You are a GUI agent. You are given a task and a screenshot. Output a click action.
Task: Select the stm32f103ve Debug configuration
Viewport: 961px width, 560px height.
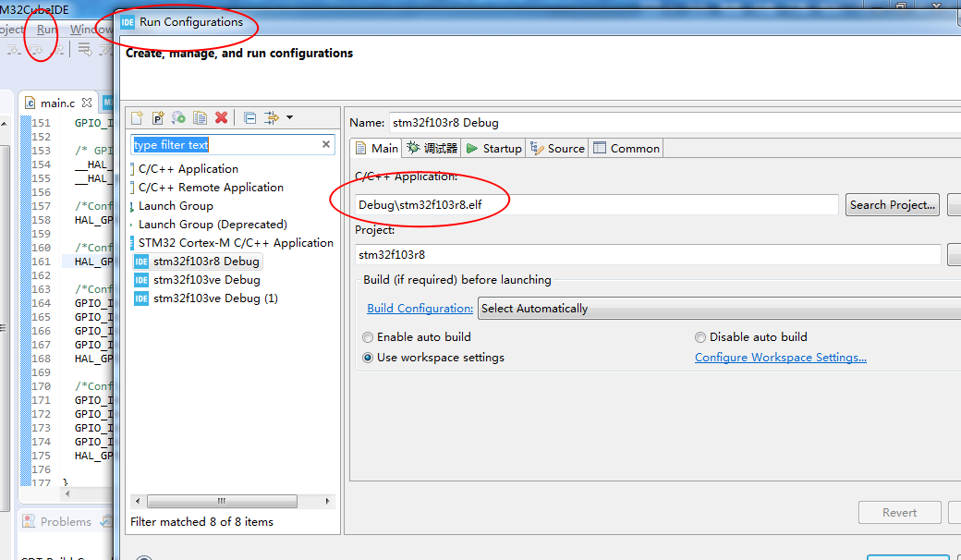pyautogui.click(x=207, y=279)
